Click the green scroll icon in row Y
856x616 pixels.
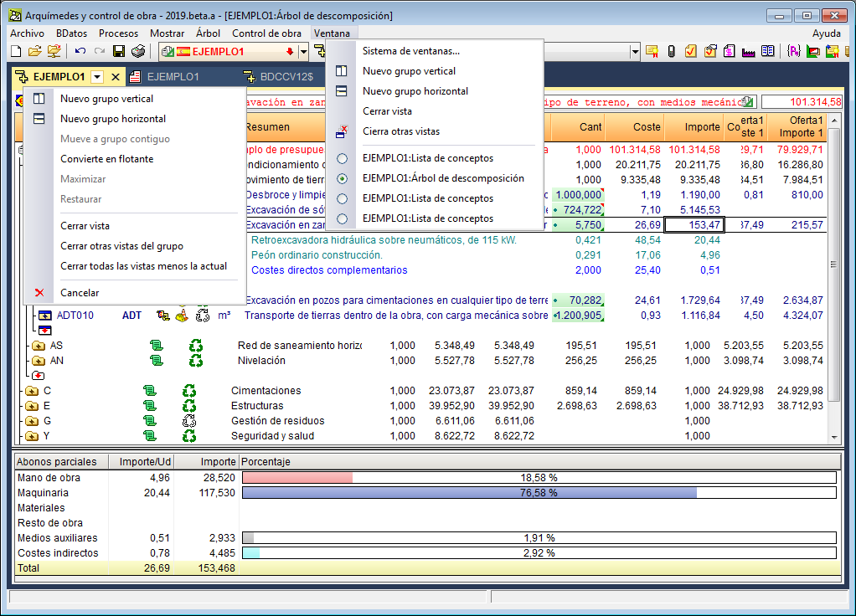coord(150,436)
